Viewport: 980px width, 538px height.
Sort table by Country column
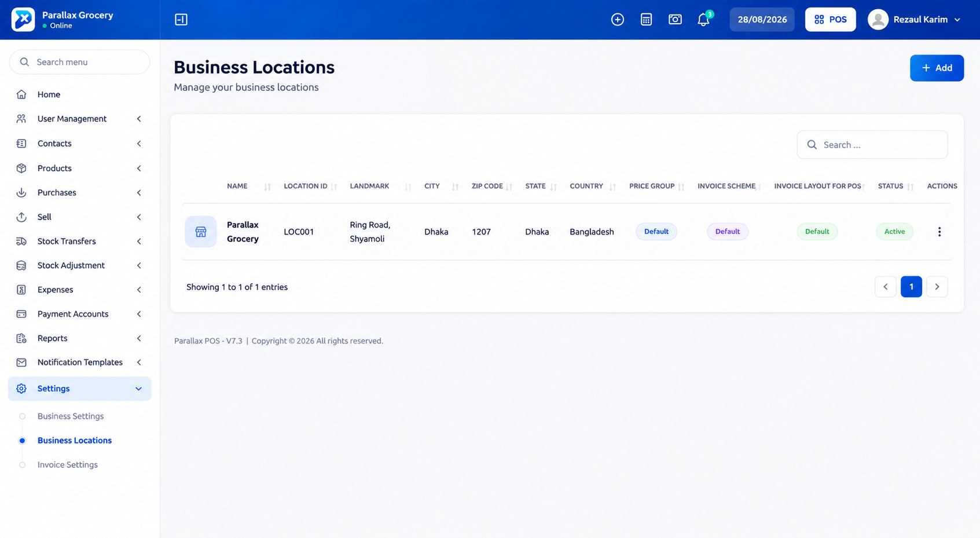pos(593,186)
